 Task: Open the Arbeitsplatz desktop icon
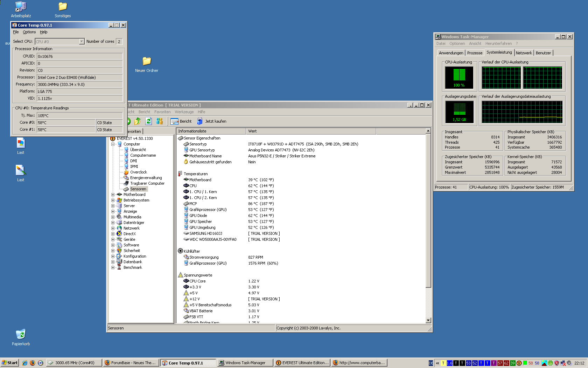point(21,9)
